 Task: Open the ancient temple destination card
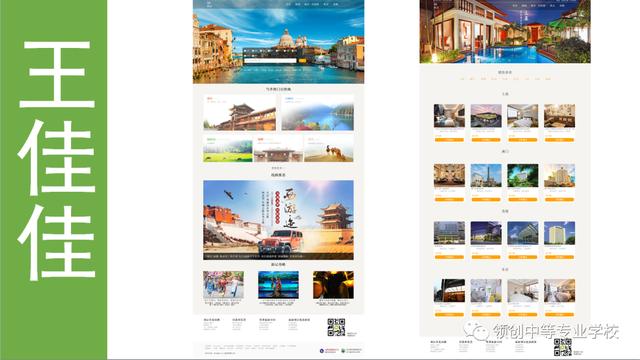tap(240, 113)
